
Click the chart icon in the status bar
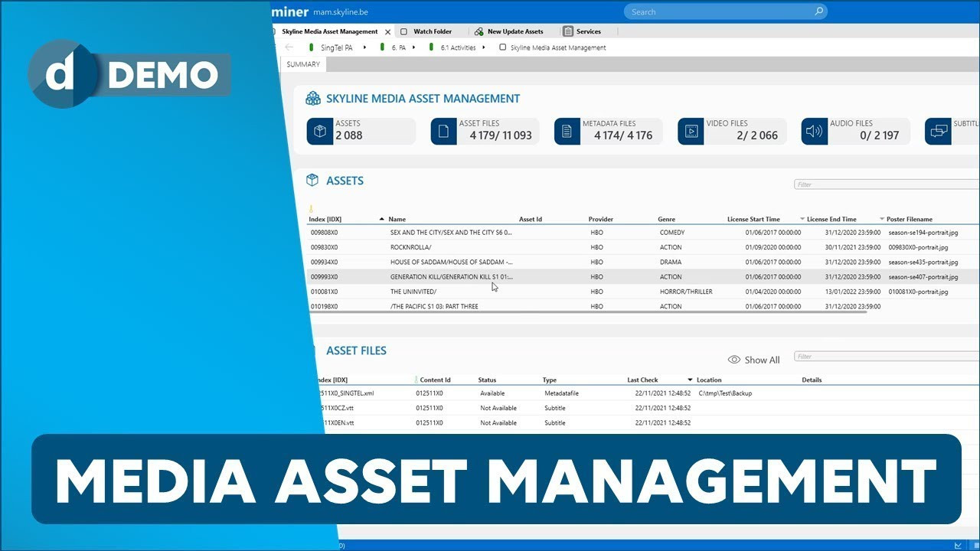click(x=958, y=545)
